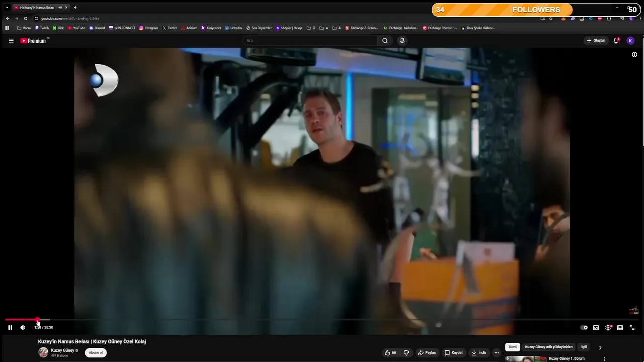Open the Kuzey Güney channel name link

[62, 350]
